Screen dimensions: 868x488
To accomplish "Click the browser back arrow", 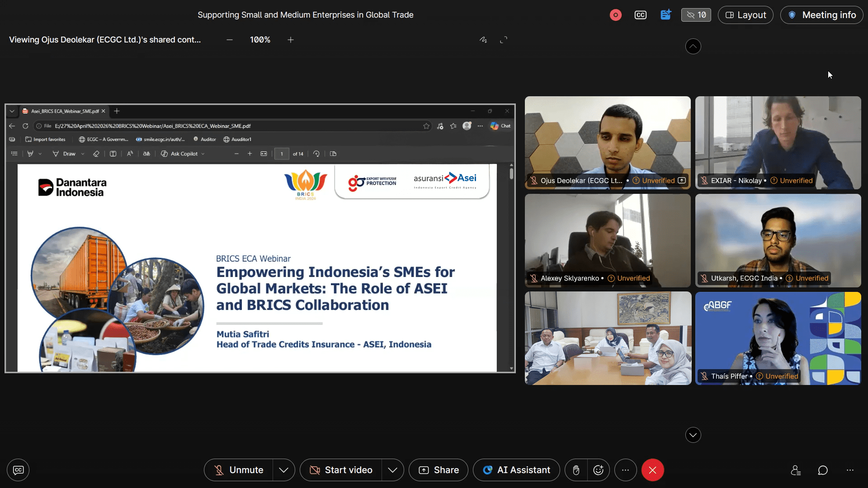I will point(12,126).
